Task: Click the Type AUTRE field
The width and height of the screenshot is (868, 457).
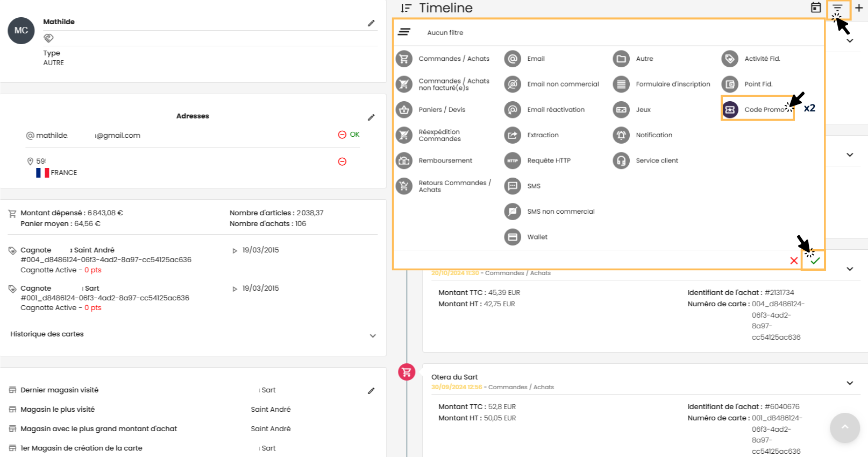Action: [54, 58]
